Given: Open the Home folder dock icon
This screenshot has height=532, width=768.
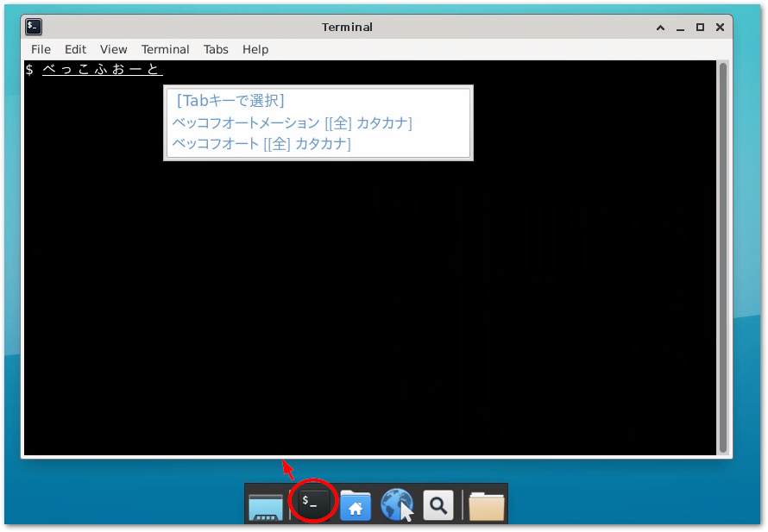Looking at the screenshot, I should point(356,505).
